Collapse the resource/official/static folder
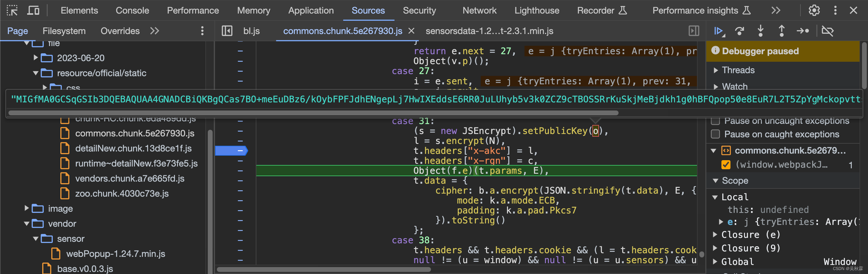Image resolution: width=868 pixels, height=274 pixels. point(36,73)
